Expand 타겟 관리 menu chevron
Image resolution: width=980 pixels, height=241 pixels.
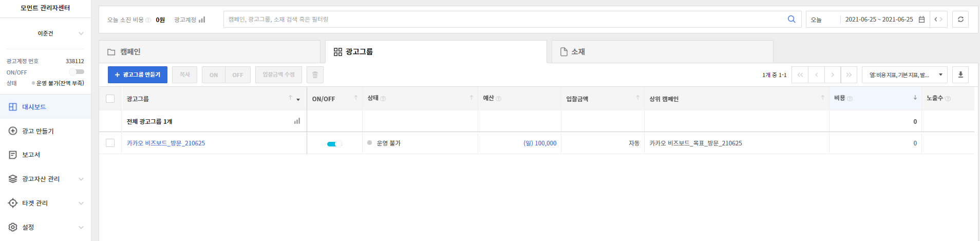coord(81,203)
